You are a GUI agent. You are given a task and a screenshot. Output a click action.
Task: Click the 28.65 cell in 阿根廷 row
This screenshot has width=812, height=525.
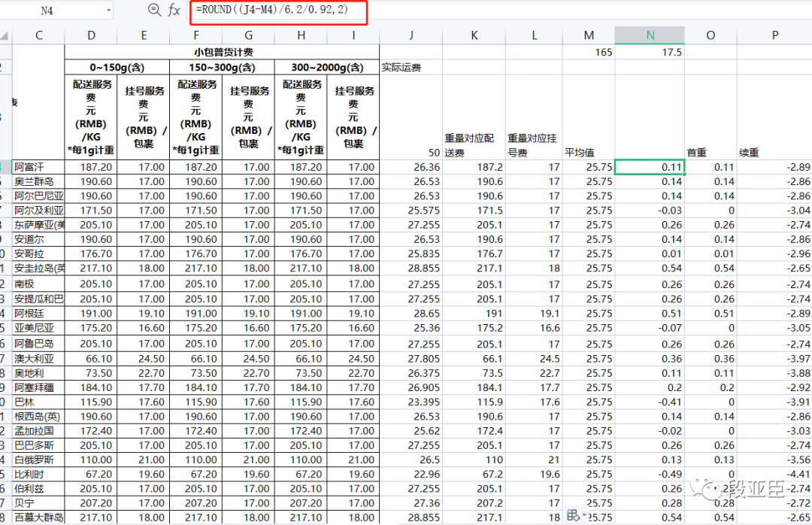pyautogui.click(x=411, y=314)
